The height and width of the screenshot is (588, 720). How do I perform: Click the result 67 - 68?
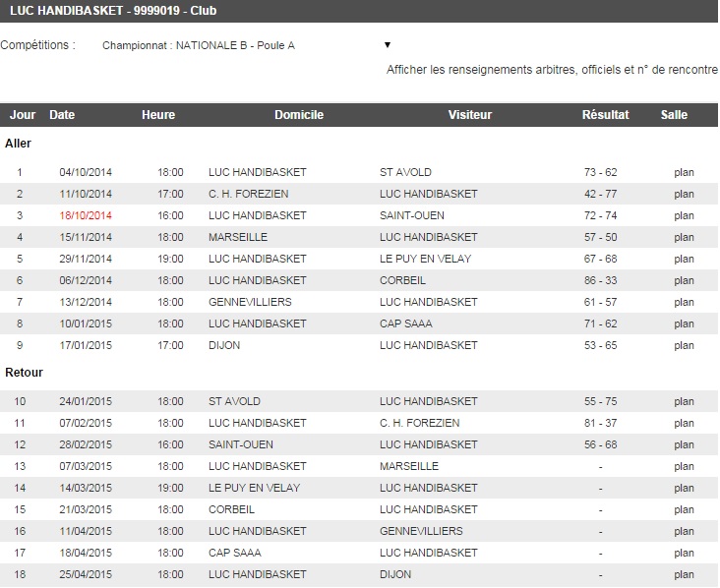tap(600, 259)
